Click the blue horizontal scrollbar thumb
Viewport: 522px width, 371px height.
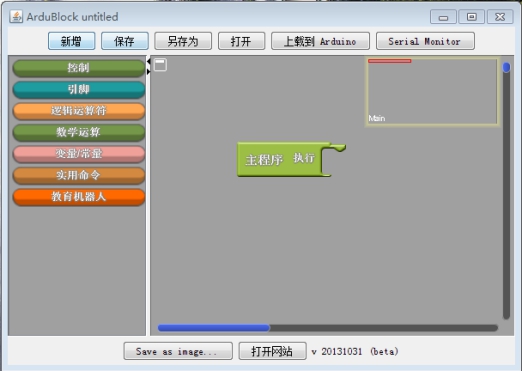point(214,328)
